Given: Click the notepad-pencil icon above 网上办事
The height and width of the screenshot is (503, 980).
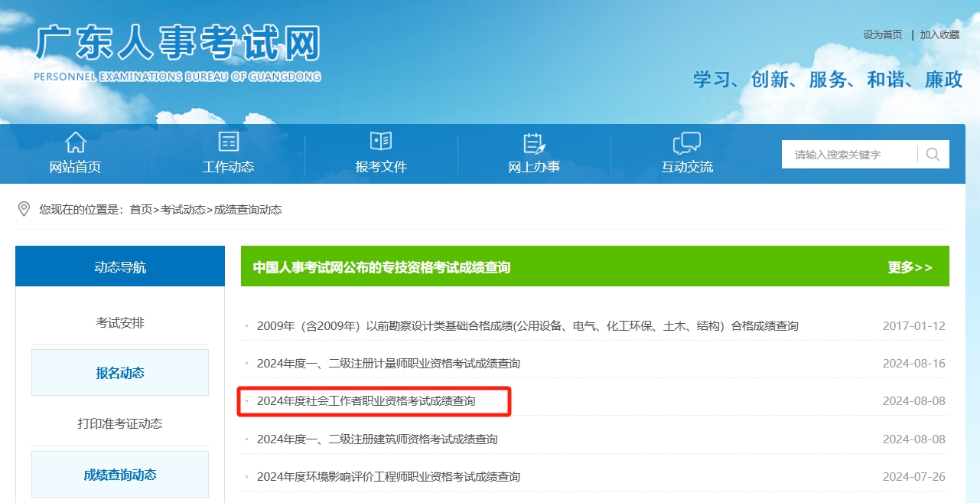Looking at the screenshot, I should [534, 142].
